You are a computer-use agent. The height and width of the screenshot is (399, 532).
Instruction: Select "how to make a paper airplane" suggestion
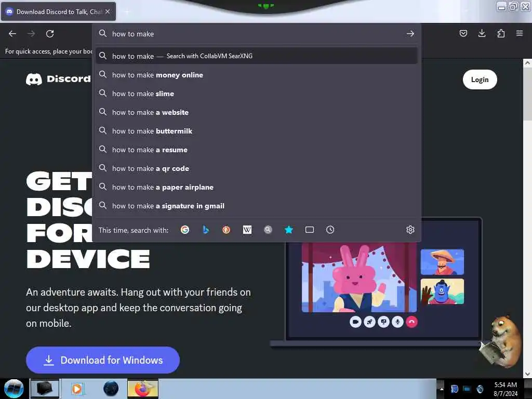tap(257, 187)
